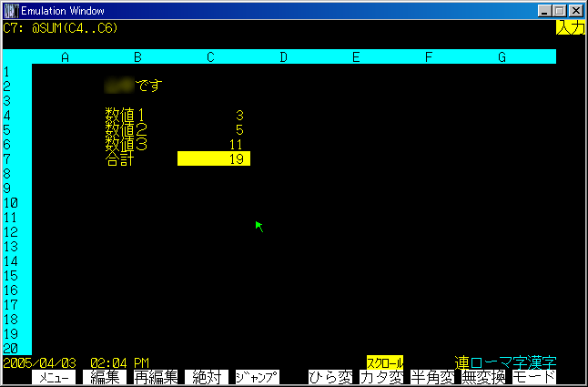Click the 編集 function key button
The image size is (588, 387).
pyautogui.click(x=105, y=377)
